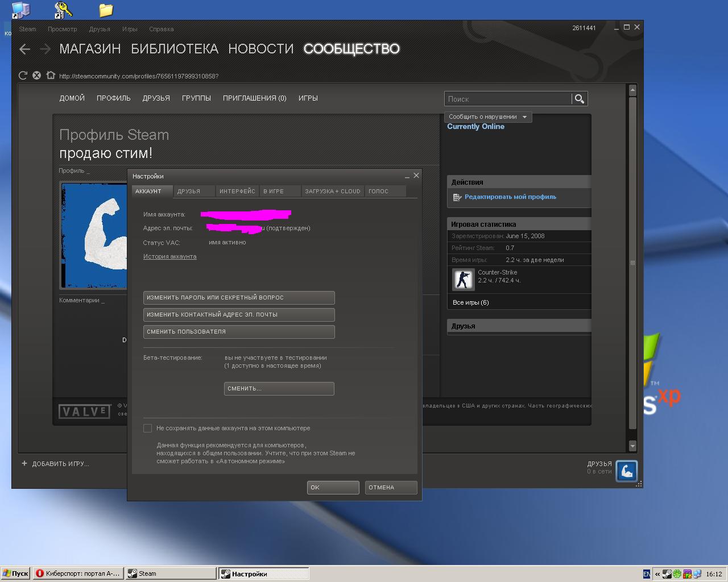
Task: Confirm settings with the OK button
Action: coord(333,488)
